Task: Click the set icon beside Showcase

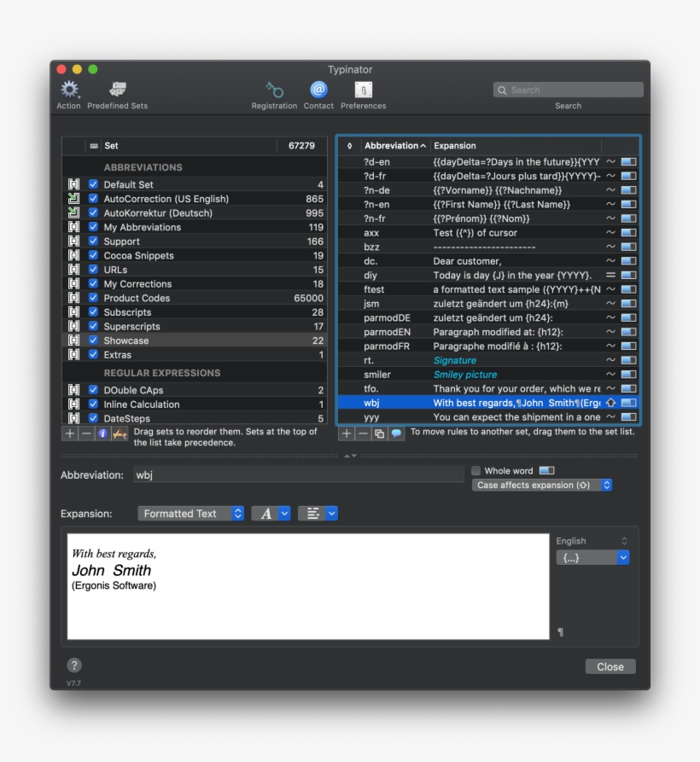Action: coord(73,340)
